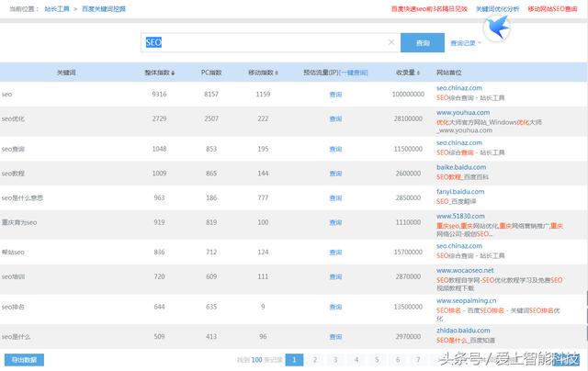The width and height of the screenshot is (588, 371).
Task: Open the 百度快速seo前3名 red link
Action: pyautogui.click(x=429, y=8)
